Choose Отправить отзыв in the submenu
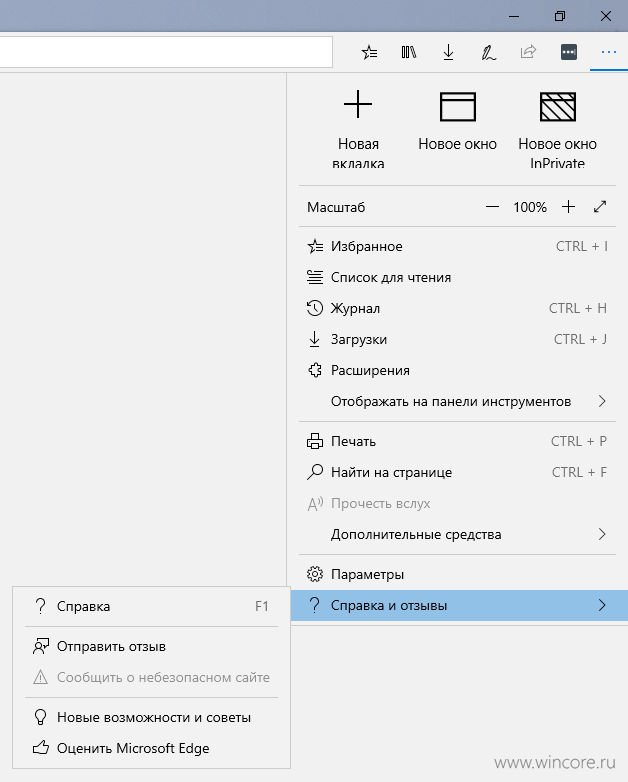The image size is (628, 782). [x=151, y=646]
